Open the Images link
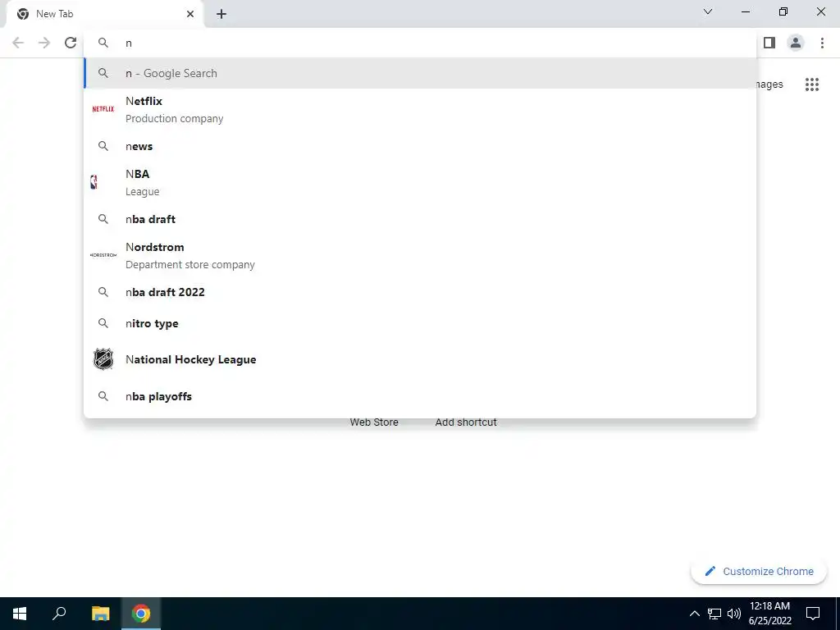 (769, 84)
